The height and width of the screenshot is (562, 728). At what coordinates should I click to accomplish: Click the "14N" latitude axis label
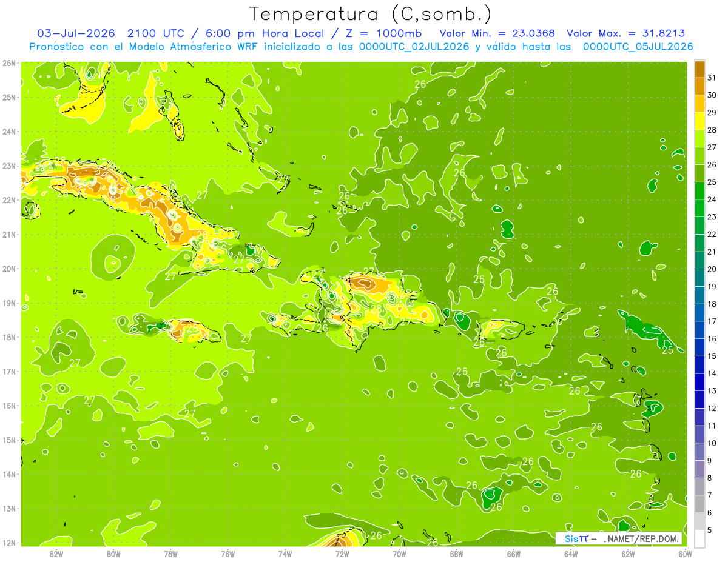coord(8,474)
